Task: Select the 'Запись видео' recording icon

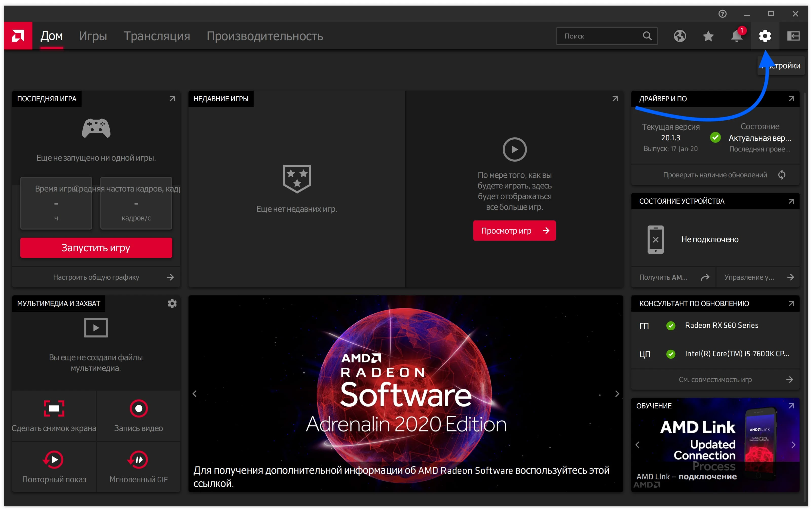Action: point(139,409)
